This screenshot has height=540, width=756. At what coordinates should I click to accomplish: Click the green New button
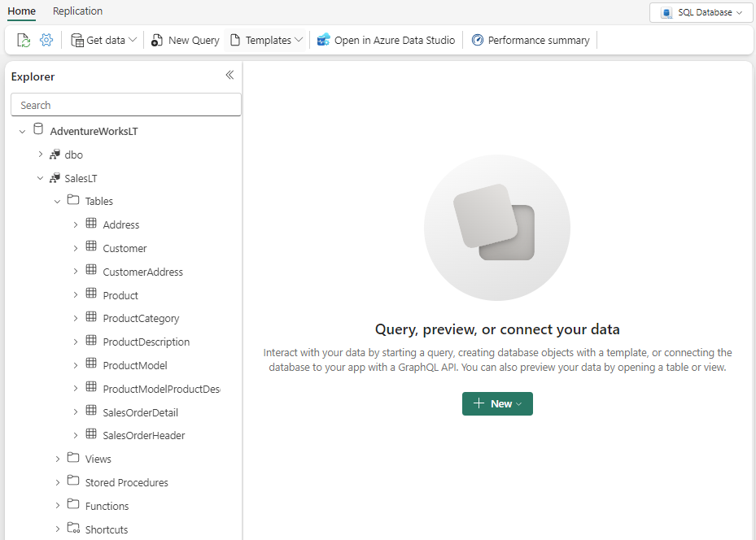click(x=497, y=403)
